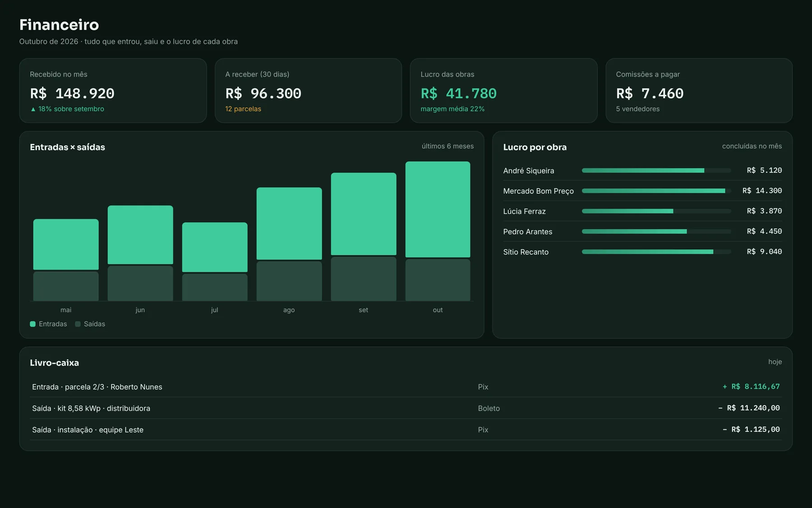Pick the Entradas bar for set
This screenshot has height=508, width=812.
(364, 214)
